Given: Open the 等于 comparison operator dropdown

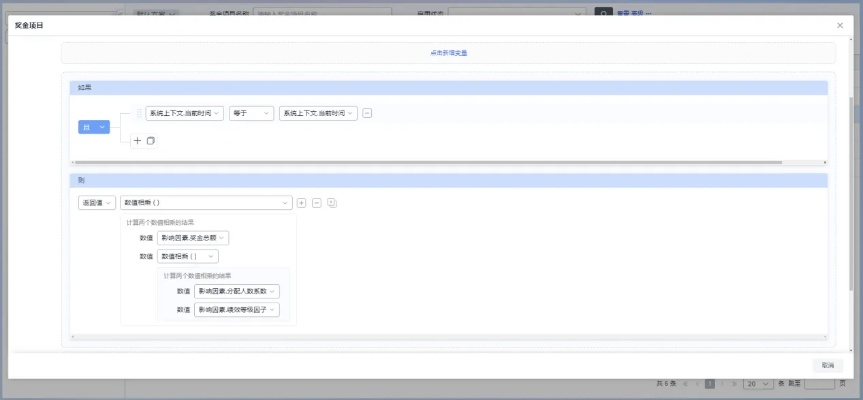Looking at the screenshot, I should pyautogui.click(x=251, y=114).
